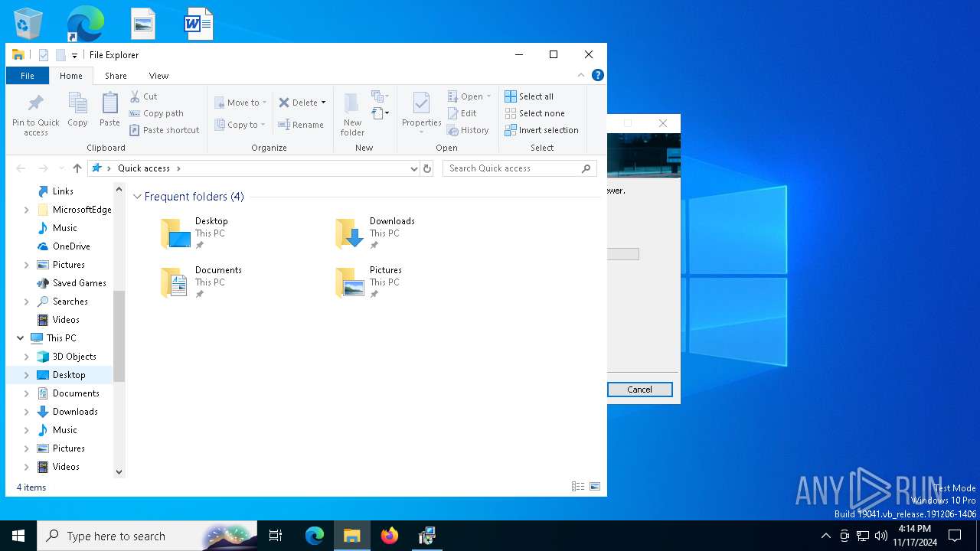Open the Copy to dropdown
Viewport: 980px width, 551px height.
click(x=240, y=125)
